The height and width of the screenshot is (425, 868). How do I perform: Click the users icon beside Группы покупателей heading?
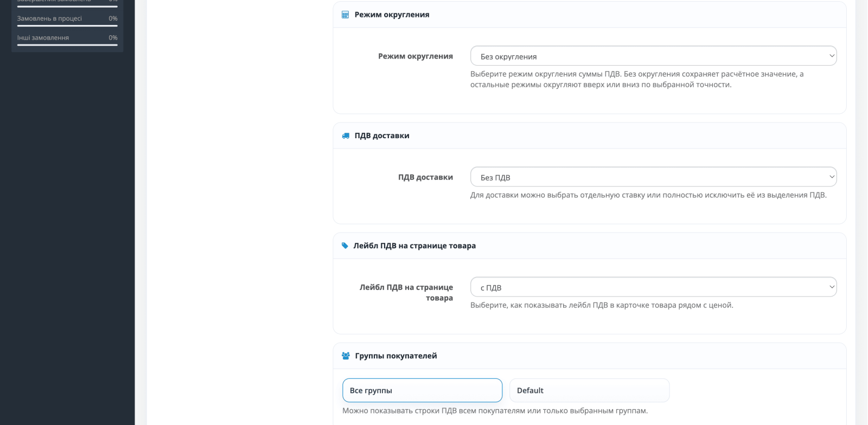(346, 356)
